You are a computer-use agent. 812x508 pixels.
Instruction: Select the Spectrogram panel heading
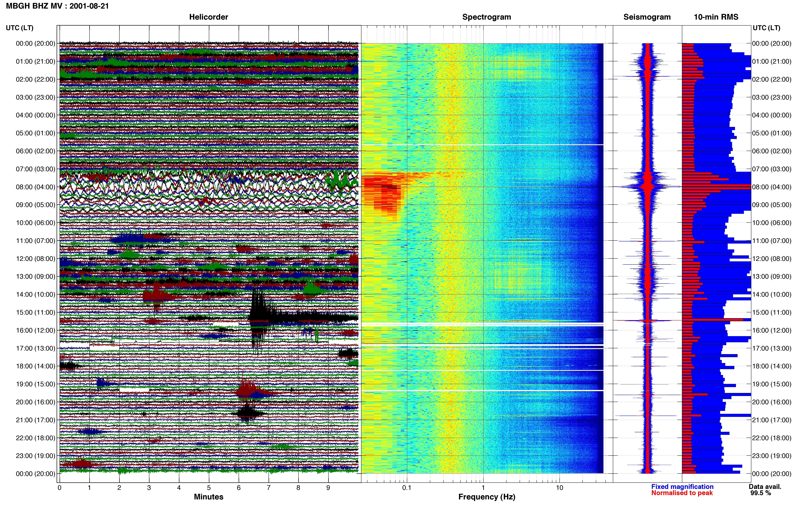(487, 17)
